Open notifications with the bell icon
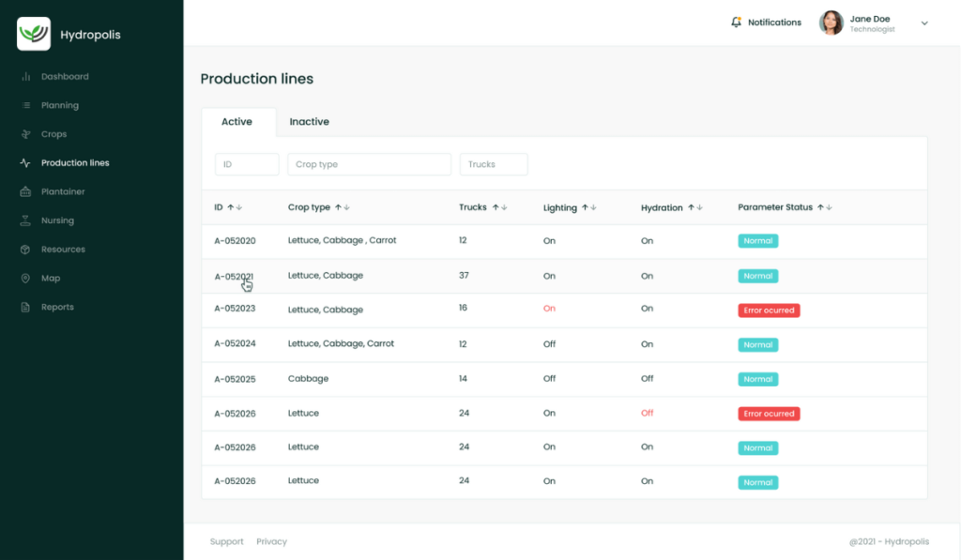 [x=737, y=23]
